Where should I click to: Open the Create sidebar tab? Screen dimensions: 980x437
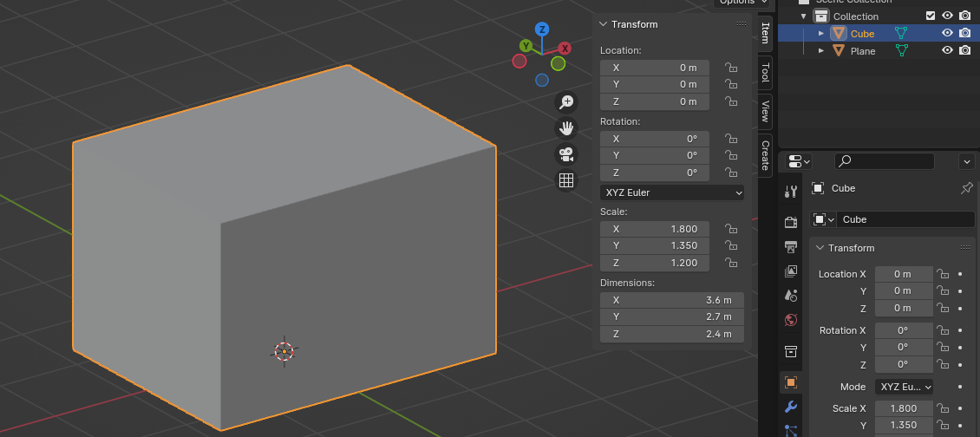click(765, 156)
